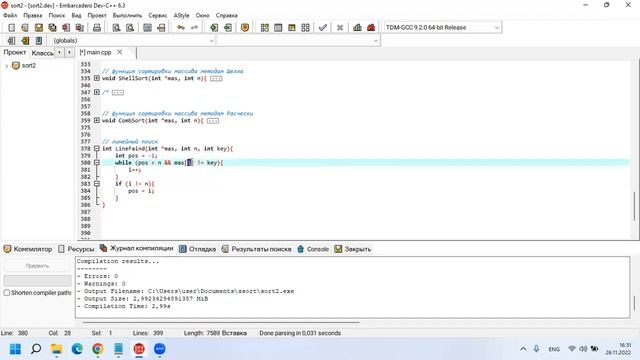Screen dimensions: 640x360
Task: Open the AStyle menu
Action: coord(181,15)
